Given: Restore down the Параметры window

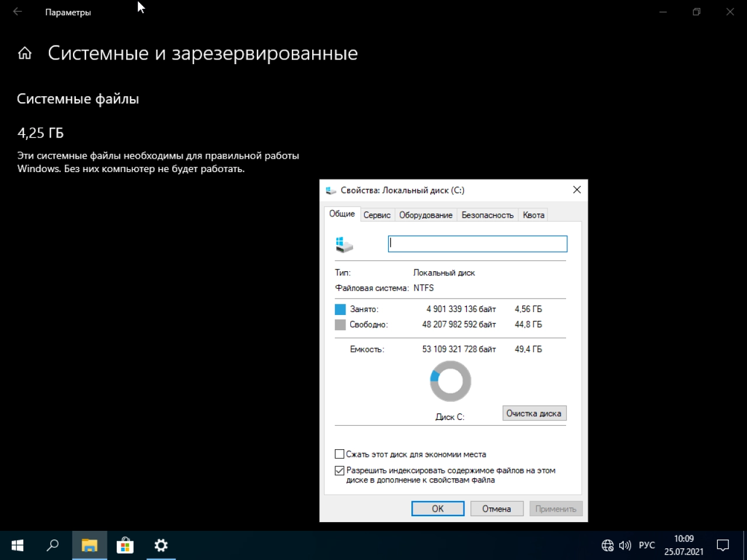Looking at the screenshot, I should 696,12.
